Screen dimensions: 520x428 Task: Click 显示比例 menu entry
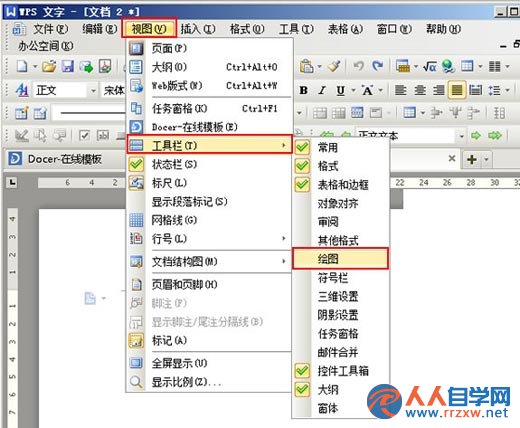point(209,382)
